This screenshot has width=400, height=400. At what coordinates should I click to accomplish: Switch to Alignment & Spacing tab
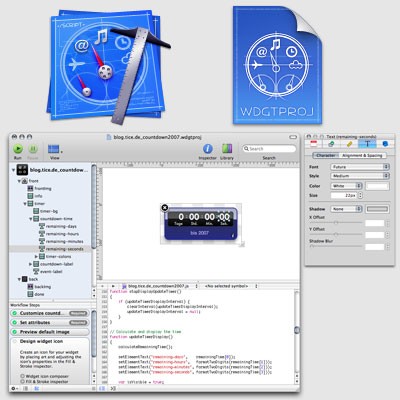tap(362, 156)
